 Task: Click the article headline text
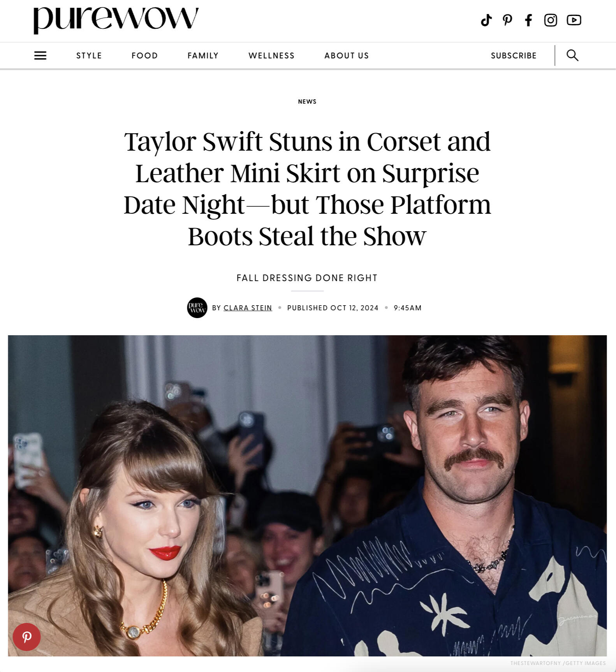(307, 188)
